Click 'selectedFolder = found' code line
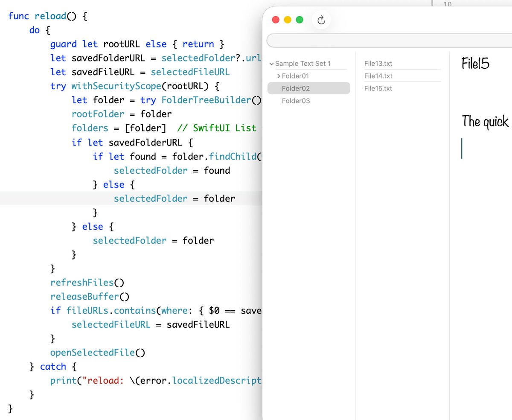Viewport: 512px width, 420px height. pos(172,170)
